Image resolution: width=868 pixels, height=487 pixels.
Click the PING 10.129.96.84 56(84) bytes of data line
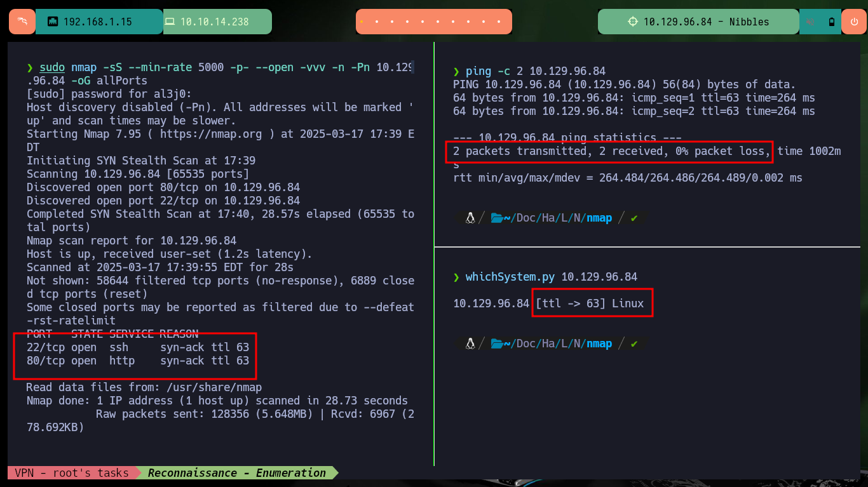[625, 84]
